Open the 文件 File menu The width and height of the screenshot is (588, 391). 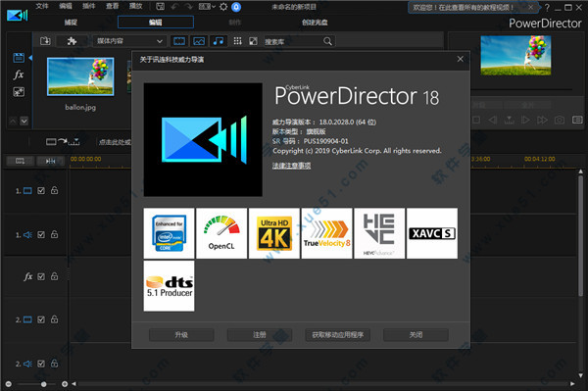[42, 6]
